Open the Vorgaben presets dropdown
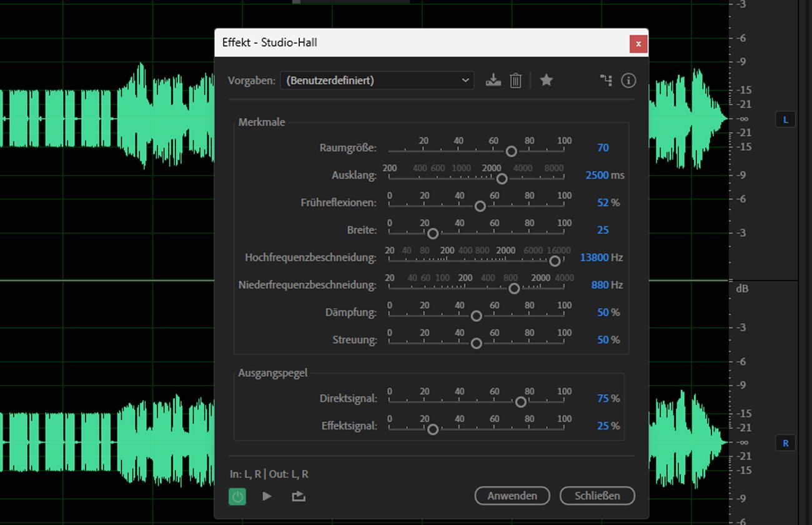The width and height of the screenshot is (812, 525). (x=465, y=80)
